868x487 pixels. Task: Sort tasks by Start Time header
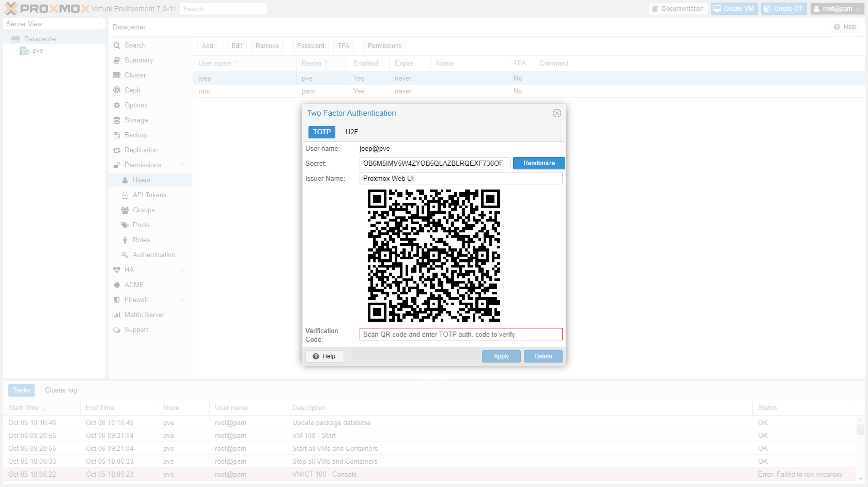pos(41,408)
